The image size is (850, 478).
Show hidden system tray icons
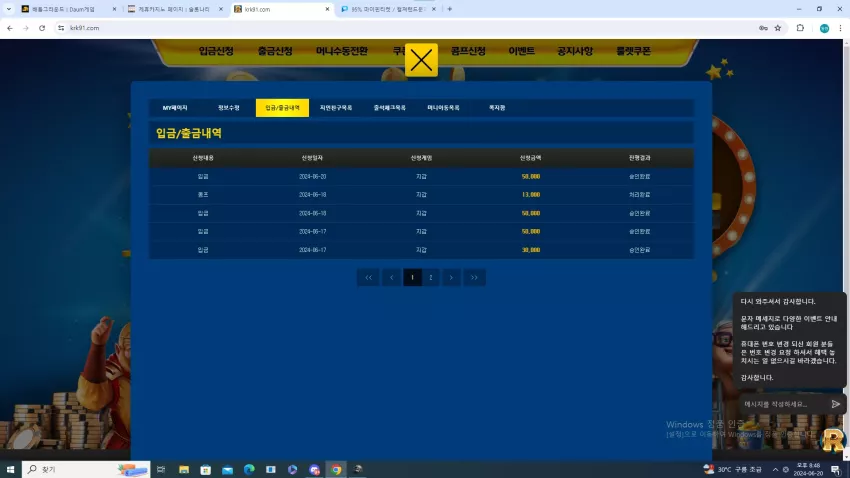[x=775, y=469]
